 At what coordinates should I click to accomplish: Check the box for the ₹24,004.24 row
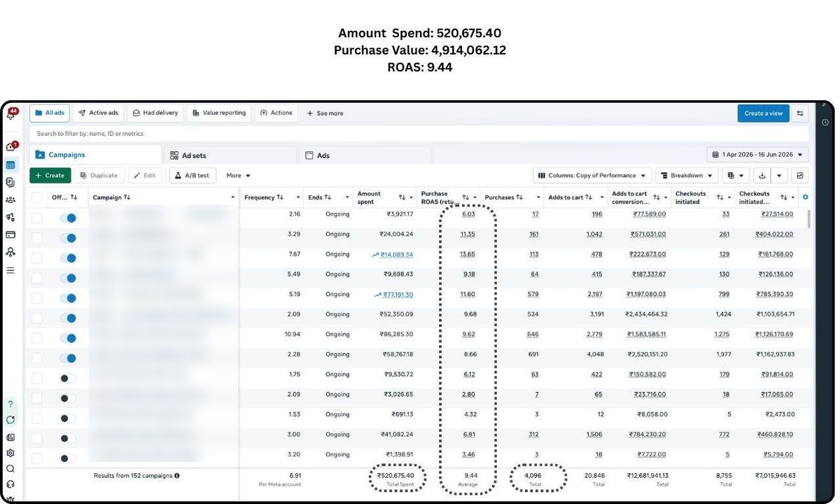click(36, 238)
